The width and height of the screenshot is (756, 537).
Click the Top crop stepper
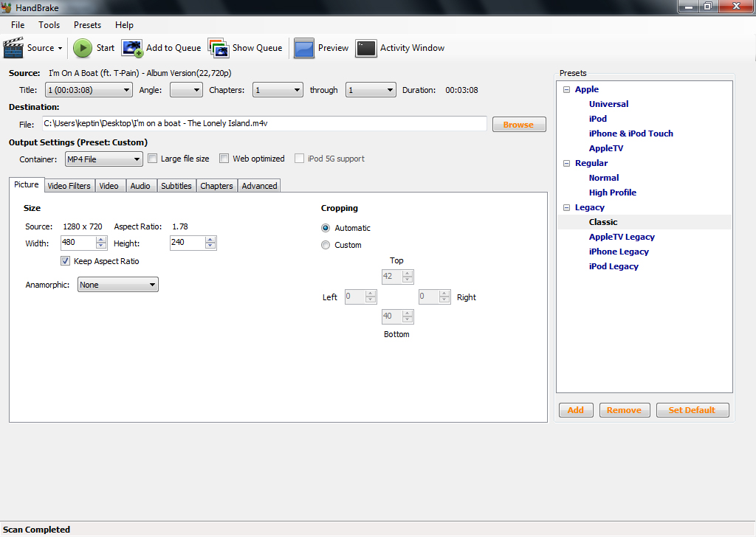[x=408, y=277]
